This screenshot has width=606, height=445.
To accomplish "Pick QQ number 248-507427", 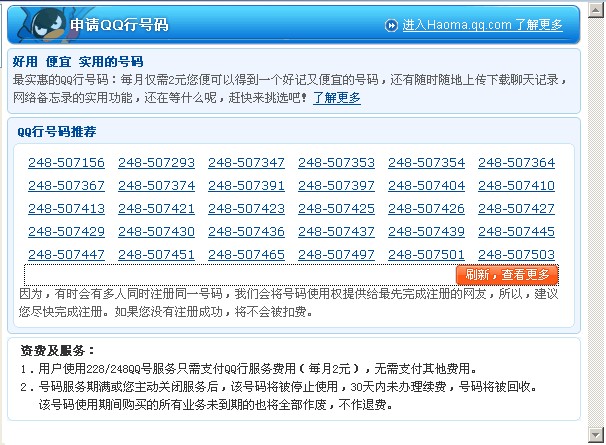I will coord(516,209).
